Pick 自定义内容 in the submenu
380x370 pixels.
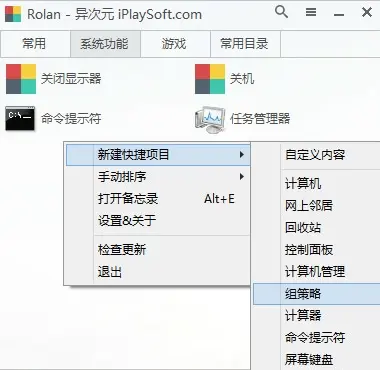(x=317, y=155)
